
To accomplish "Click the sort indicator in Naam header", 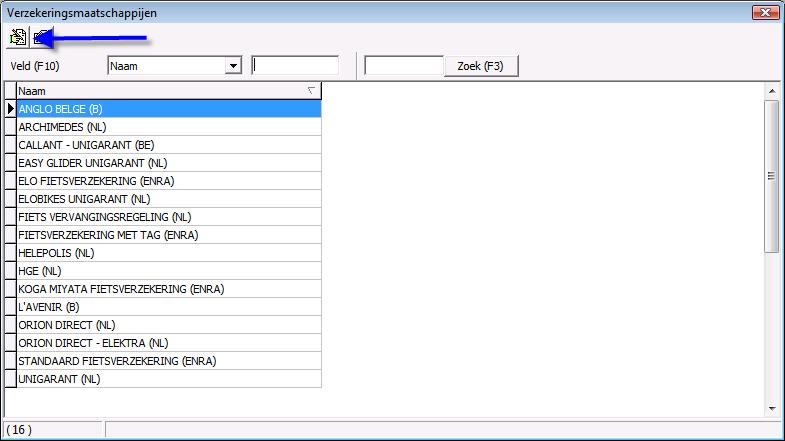I will (311, 91).
